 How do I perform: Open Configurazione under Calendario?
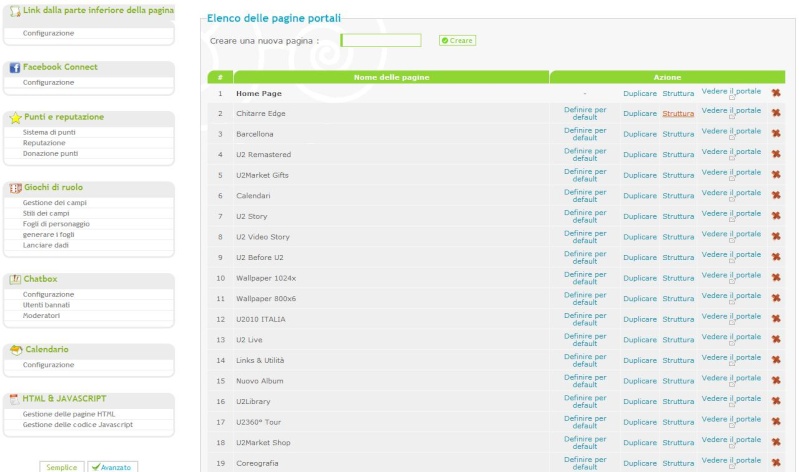point(48,364)
